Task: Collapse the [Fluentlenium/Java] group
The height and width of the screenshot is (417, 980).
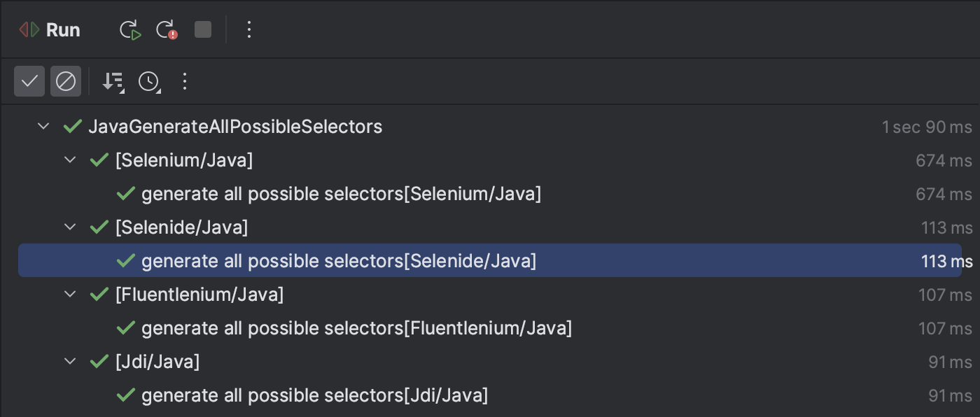Action: pos(70,295)
